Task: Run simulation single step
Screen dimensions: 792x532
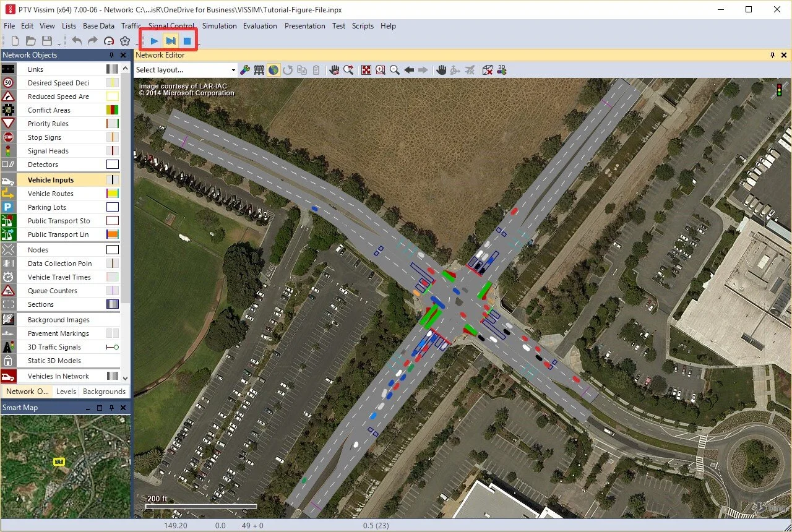Action: [171, 41]
